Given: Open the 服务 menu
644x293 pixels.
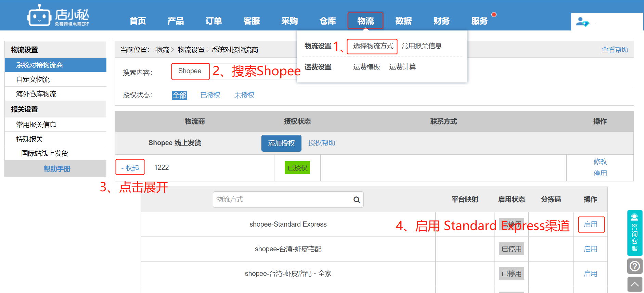Looking at the screenshot, I should (x=479, y=21).
